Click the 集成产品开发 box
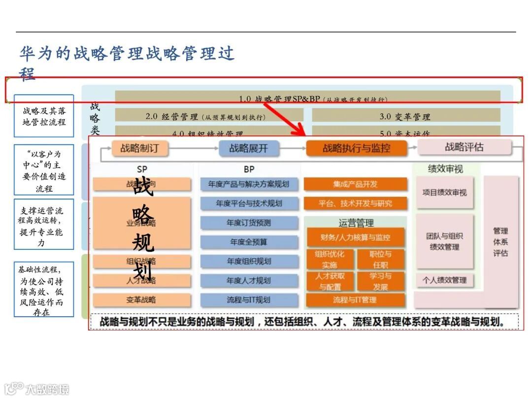The width and height of the screenshot is (532, 399). point(355,184)
